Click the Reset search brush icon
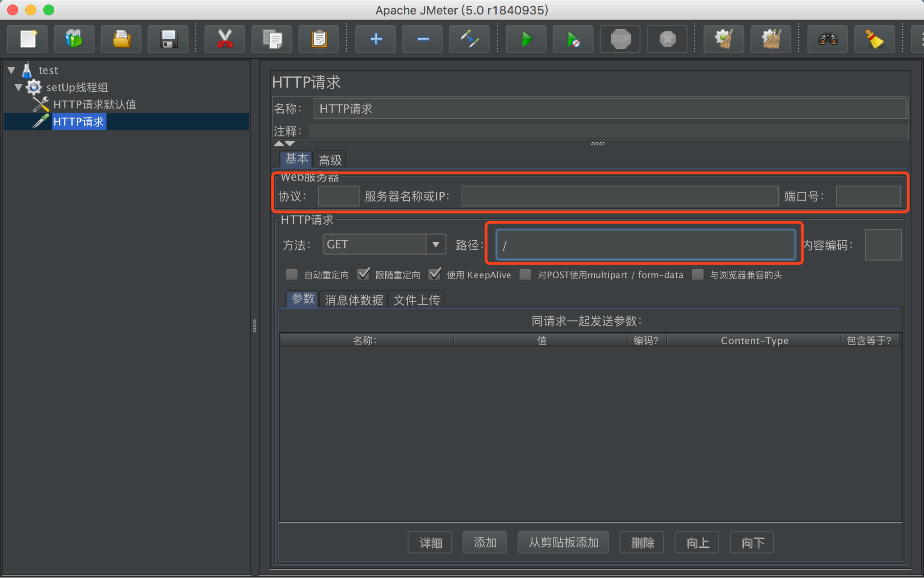 coord(874,39)
